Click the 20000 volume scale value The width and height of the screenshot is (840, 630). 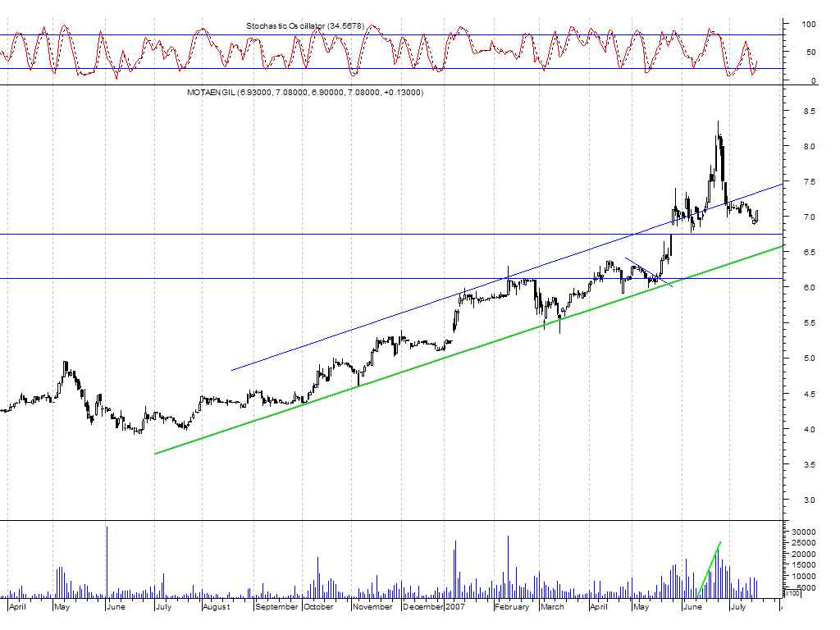[x=804, y=555]
